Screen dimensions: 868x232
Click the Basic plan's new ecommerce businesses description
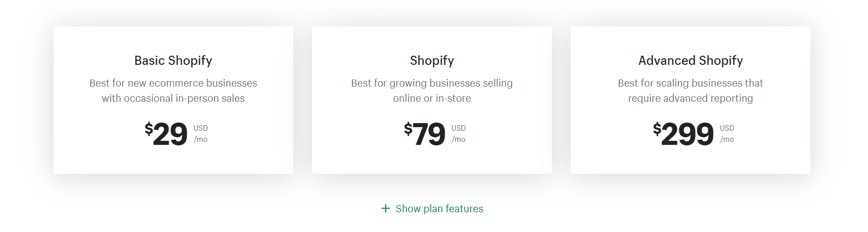173,91
